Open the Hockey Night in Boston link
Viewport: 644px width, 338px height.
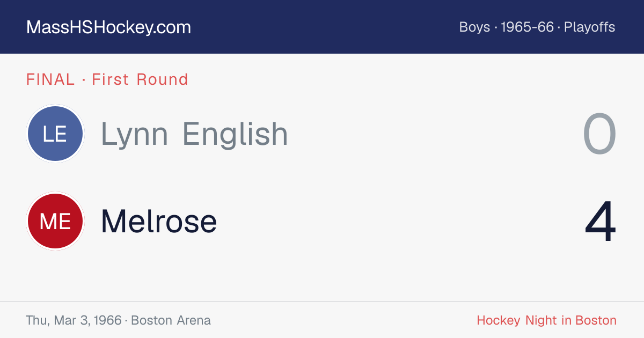546,320
